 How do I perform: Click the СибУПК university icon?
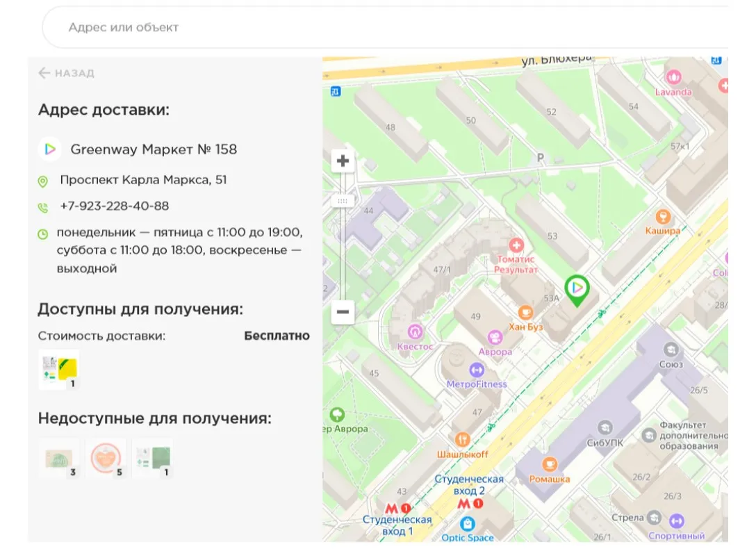(x=605, y=427)
